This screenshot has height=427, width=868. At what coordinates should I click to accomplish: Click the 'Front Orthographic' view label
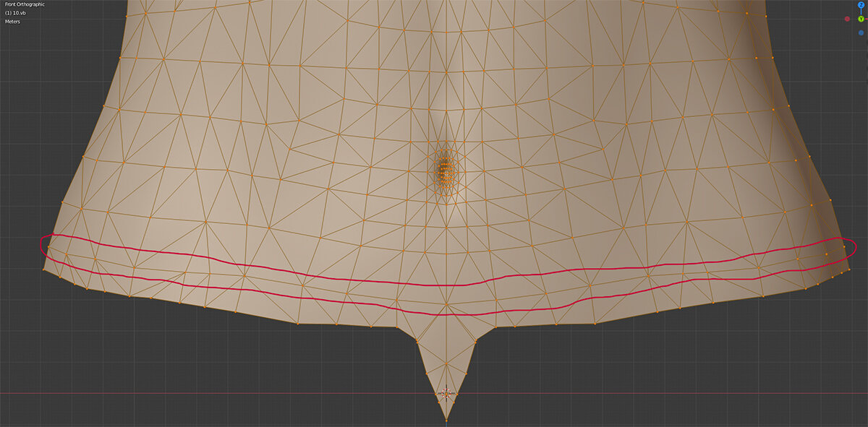click(x=25, y=4)
